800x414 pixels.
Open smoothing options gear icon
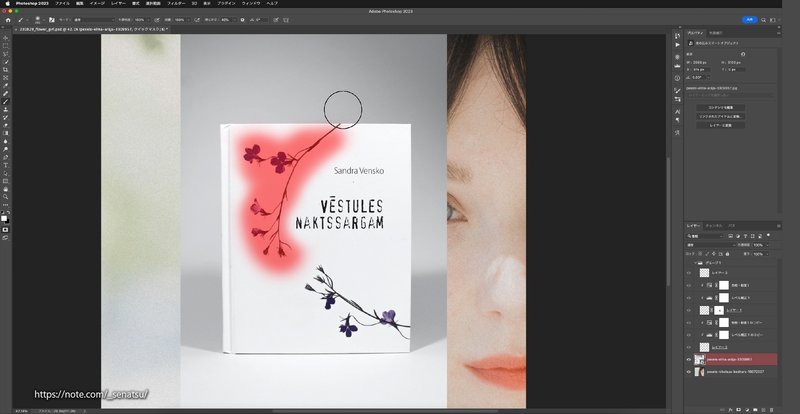click(242, 20)
